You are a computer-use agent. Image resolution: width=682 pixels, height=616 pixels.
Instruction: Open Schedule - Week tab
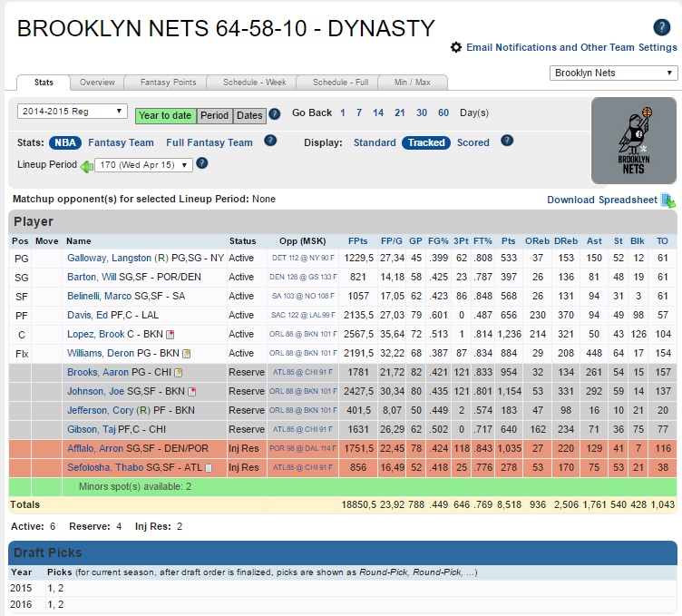pyautogui.click(x=255, y=83)
